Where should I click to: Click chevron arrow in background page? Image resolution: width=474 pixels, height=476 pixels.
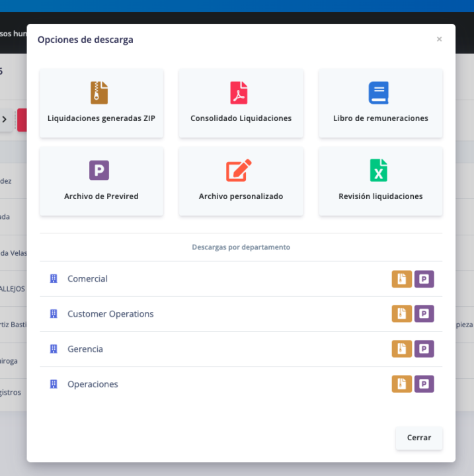point(5,119)
